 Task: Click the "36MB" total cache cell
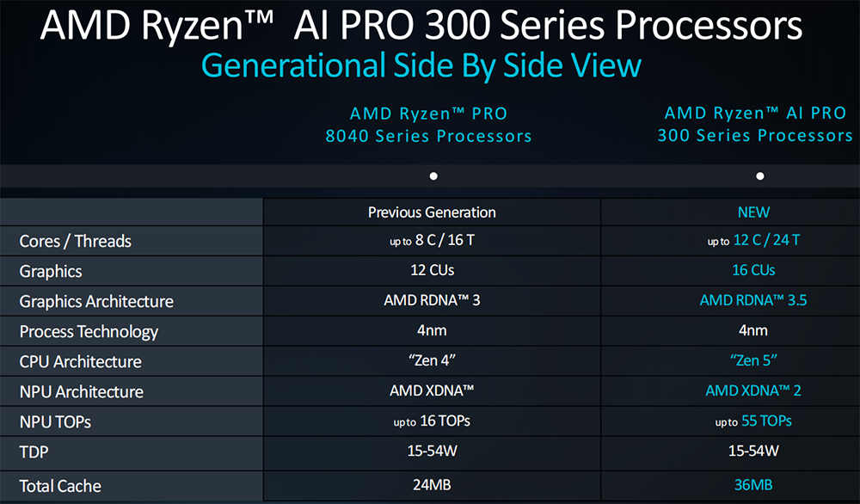click(x=753, y=485)
